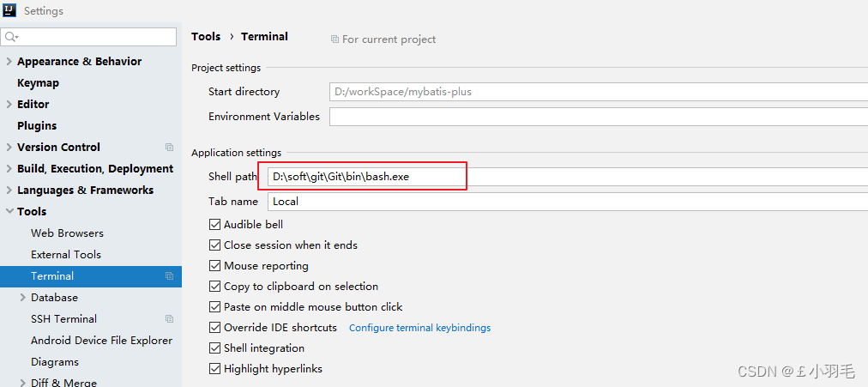Expand the Appearance & Behavior section
Screen dimensions: 868x387
click(9, 62)
